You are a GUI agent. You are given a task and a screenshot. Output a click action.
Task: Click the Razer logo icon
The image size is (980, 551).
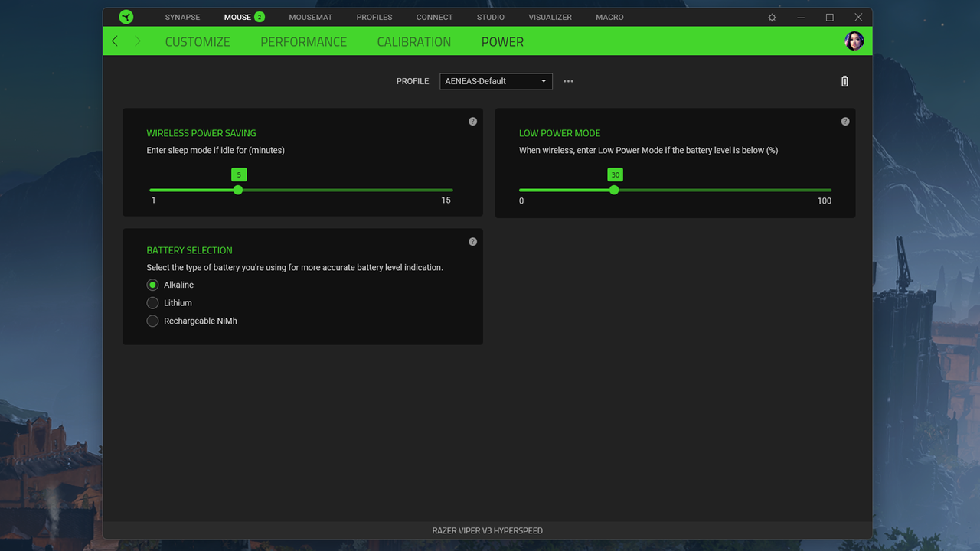(x=126, y=17)
